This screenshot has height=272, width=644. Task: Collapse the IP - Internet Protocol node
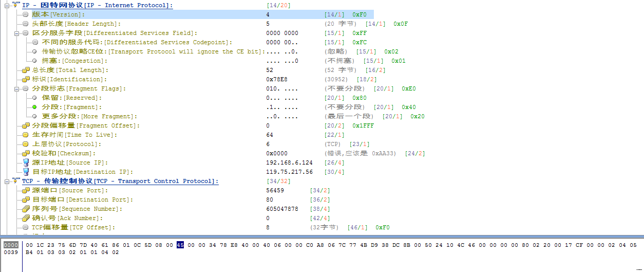7,5
